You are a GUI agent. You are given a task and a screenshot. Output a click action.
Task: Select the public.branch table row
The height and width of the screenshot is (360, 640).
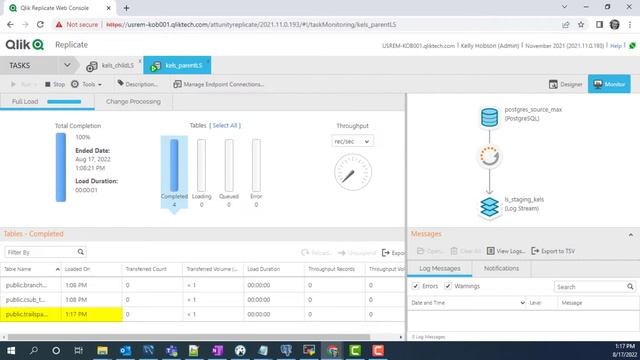(x=202, y=285)
